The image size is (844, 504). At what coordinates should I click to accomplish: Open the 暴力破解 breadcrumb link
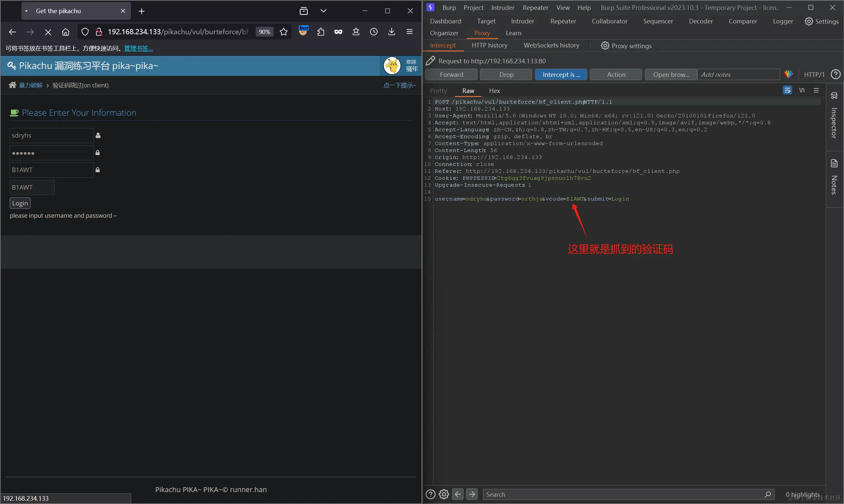point(31,85)
